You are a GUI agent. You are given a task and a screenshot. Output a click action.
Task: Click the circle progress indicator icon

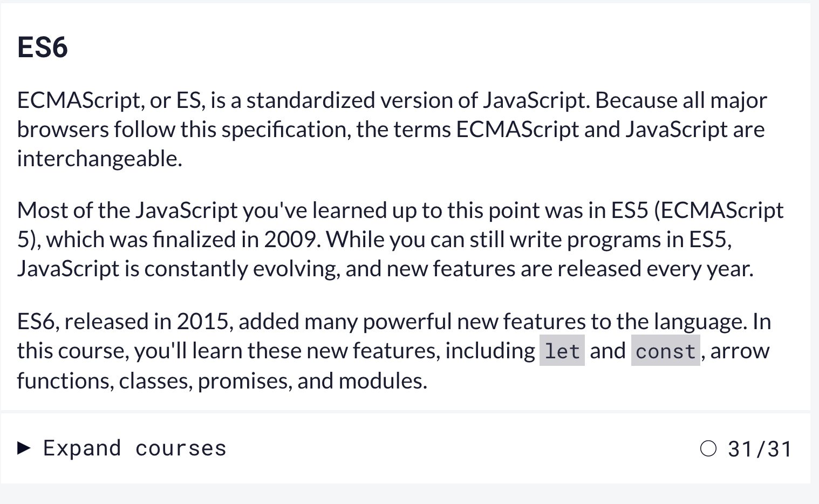[708, 448]
